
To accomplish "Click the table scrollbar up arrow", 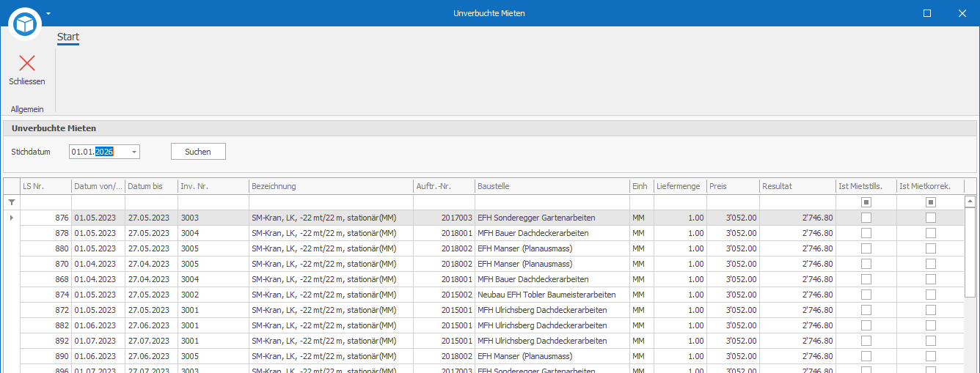I will pos(970,201).
